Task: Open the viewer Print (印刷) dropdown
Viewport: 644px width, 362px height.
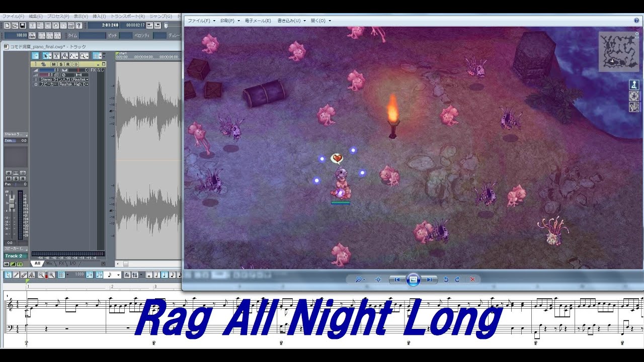Action: pyautogui.click(x=230, y=21)
